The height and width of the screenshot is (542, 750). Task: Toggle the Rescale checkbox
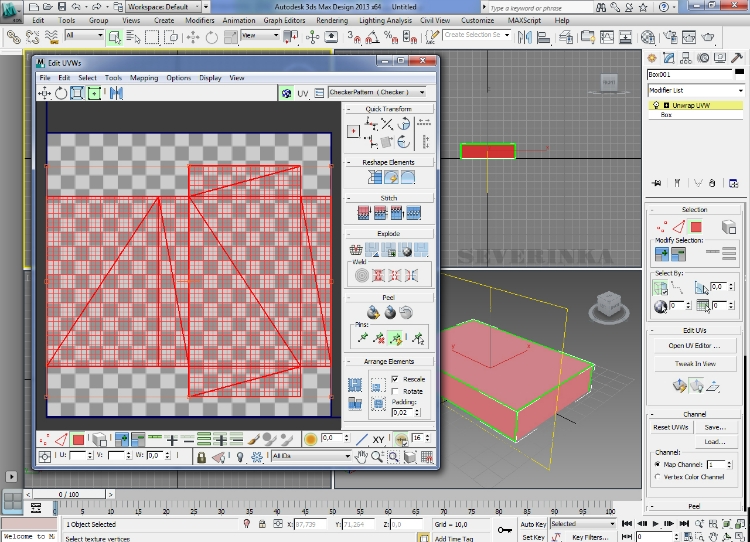click(395, 379)
